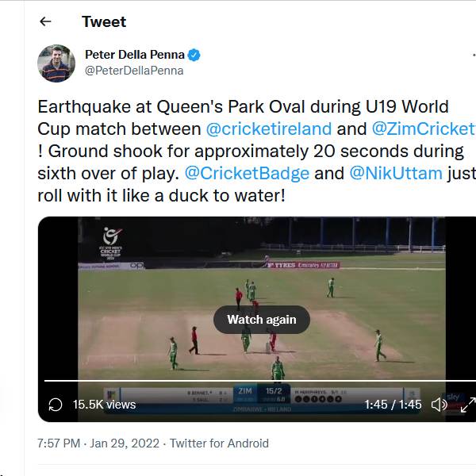Open Peter Della Penna's profile picture
Screen dimensions: 476x476
tap(56, 63)
